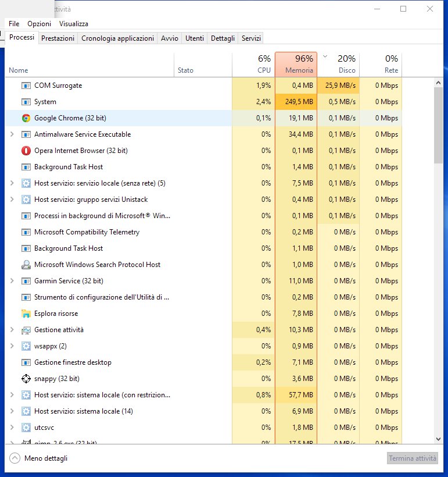Click the vertical scrollbar thumb
448x477 pixels.
tap(438, 126)
